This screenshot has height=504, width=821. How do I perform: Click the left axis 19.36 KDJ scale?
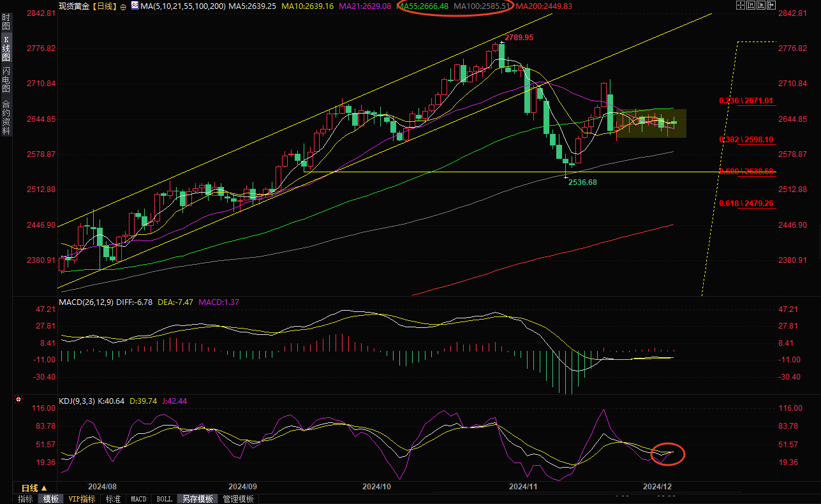click(x=46, y=463)
